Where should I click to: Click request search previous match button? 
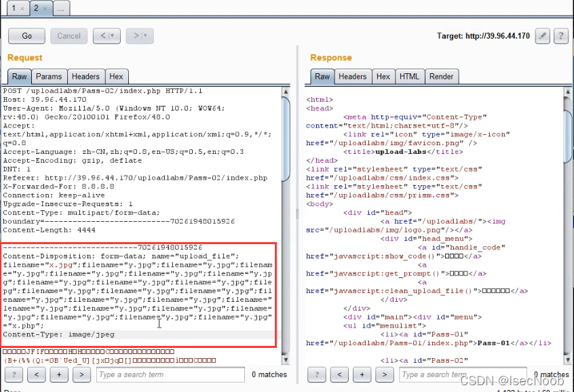pos(37,374)
